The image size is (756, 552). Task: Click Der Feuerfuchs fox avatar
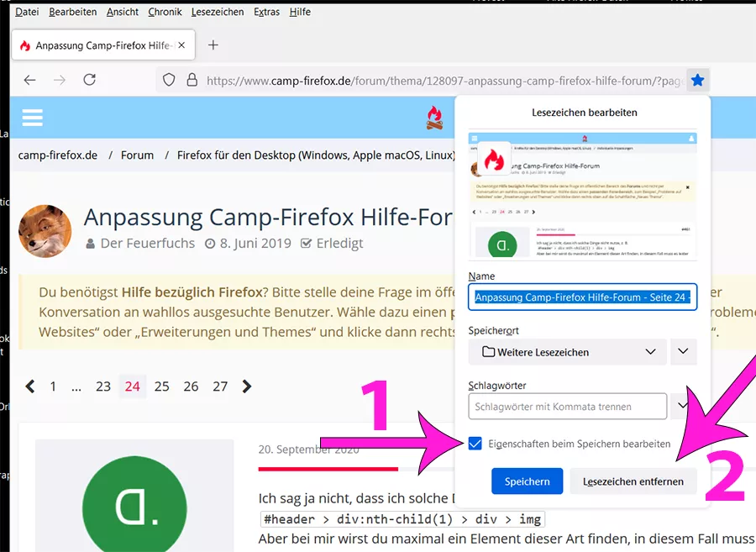coord(45,231)
